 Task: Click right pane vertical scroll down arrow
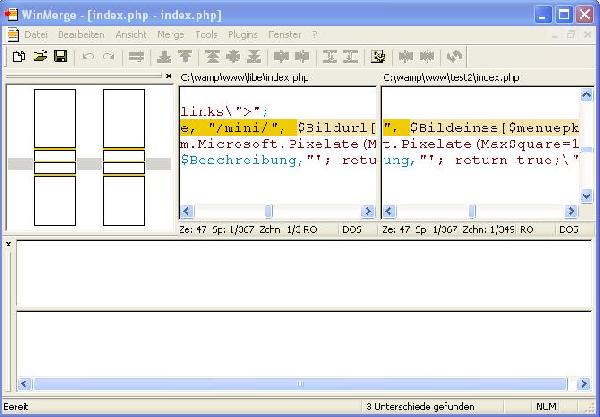[x=587, y=197]
